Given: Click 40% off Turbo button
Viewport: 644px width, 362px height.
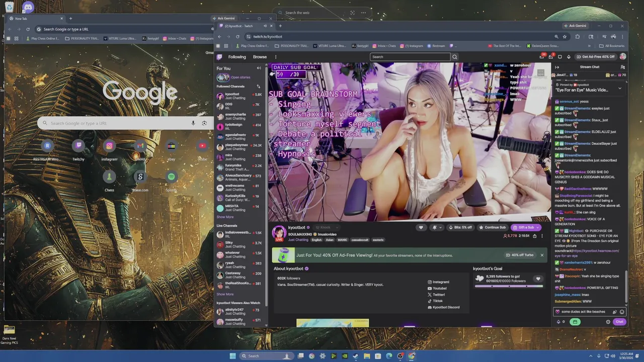Looking at the screenshot, I should (x=520, y=255).
